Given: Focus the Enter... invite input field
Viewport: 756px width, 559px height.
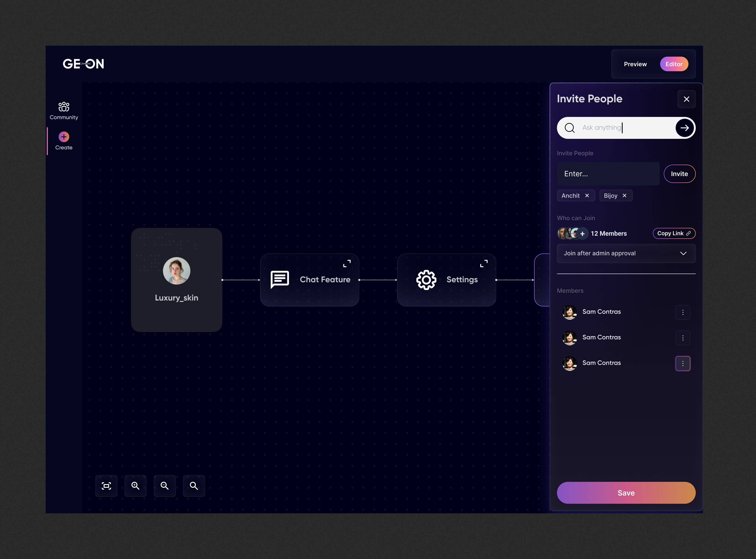Looking at the screenshot, I should pyautogui.click(x=608, y=174).
